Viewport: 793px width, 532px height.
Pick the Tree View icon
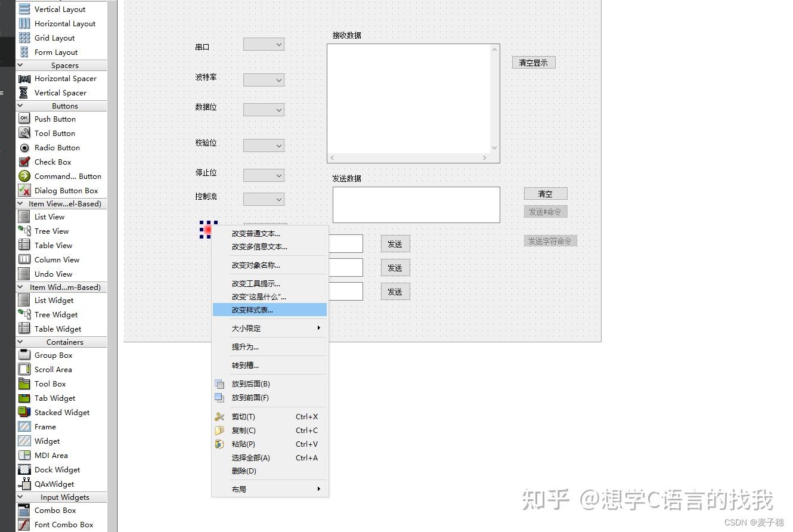(24, 231)
